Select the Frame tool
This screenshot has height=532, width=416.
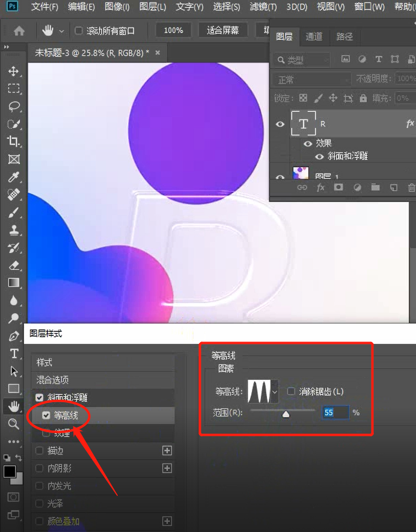14,159
